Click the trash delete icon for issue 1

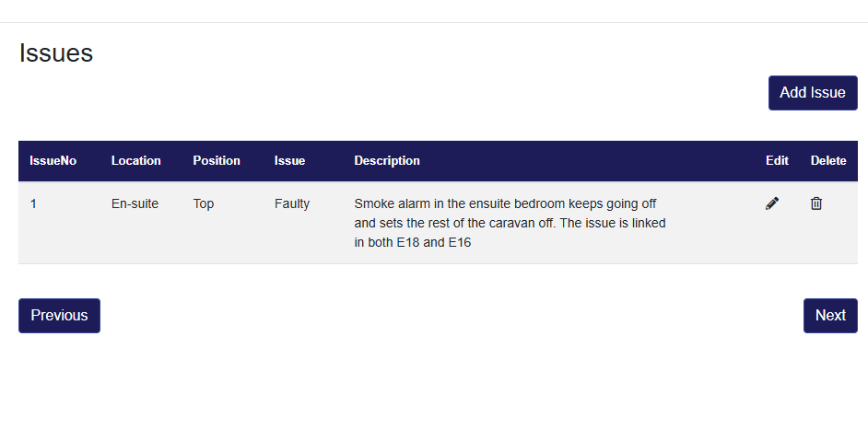point(816,203)
